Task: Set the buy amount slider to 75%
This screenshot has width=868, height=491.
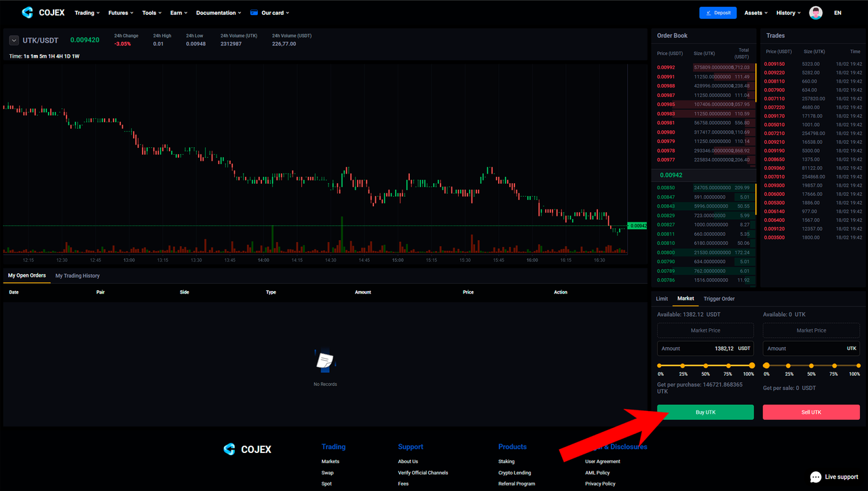Action: (x=728, y=366)
